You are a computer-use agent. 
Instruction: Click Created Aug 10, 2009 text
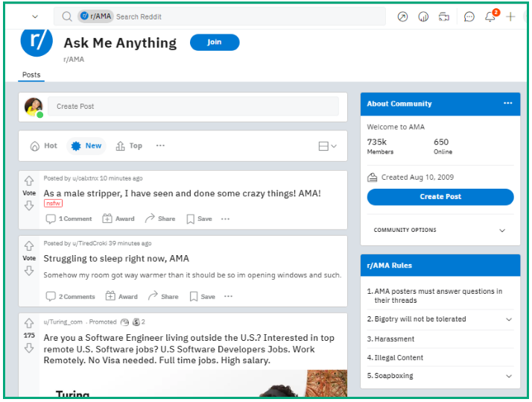(x=417, y=178)
